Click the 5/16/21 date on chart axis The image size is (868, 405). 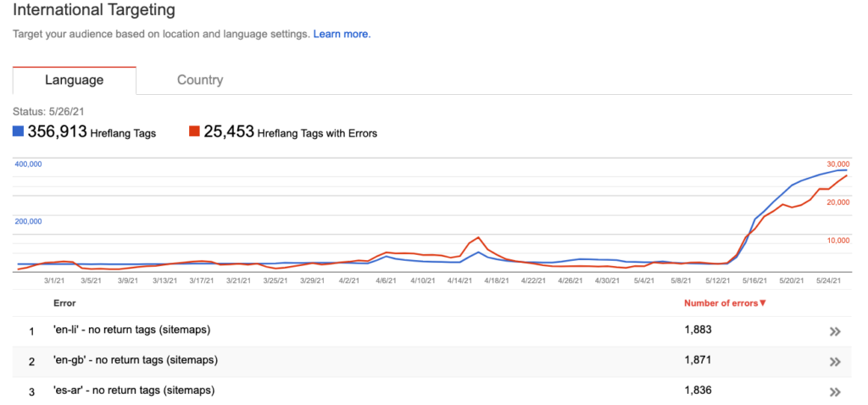[754, 281]
